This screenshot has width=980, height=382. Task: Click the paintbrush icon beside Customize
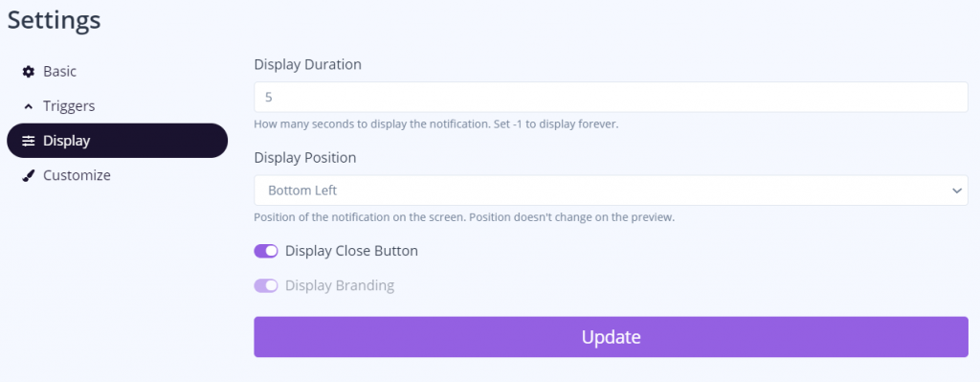coord(28,176)
